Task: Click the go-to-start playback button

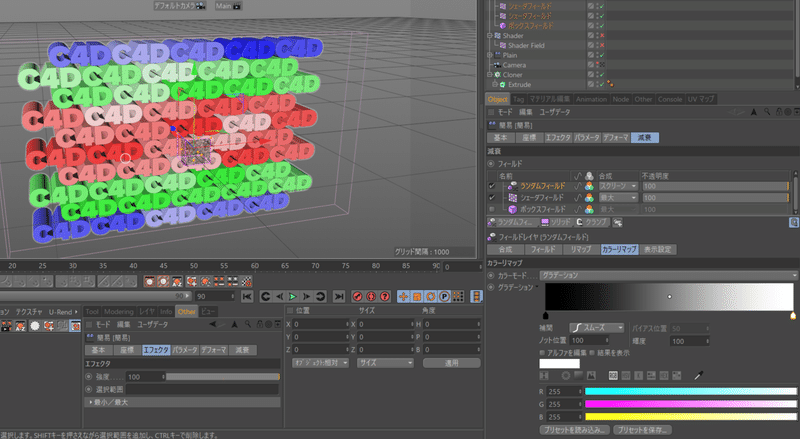Action: [x=247, y=296]
